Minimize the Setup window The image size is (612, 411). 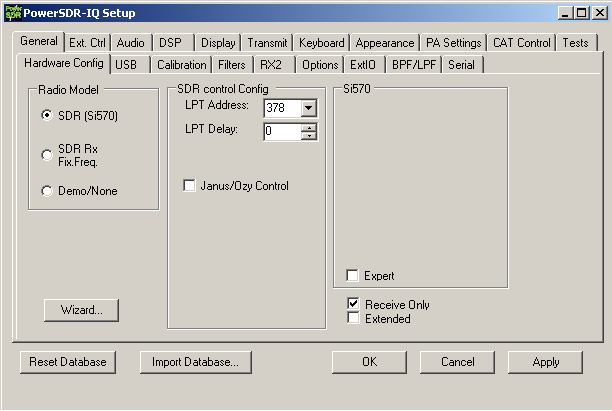tap(565, 13)
